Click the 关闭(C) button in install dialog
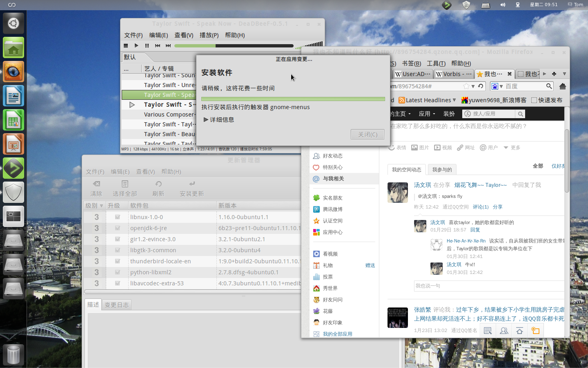Image resolution: width=588 pixels, height=368 pixels. coord(367,135)
